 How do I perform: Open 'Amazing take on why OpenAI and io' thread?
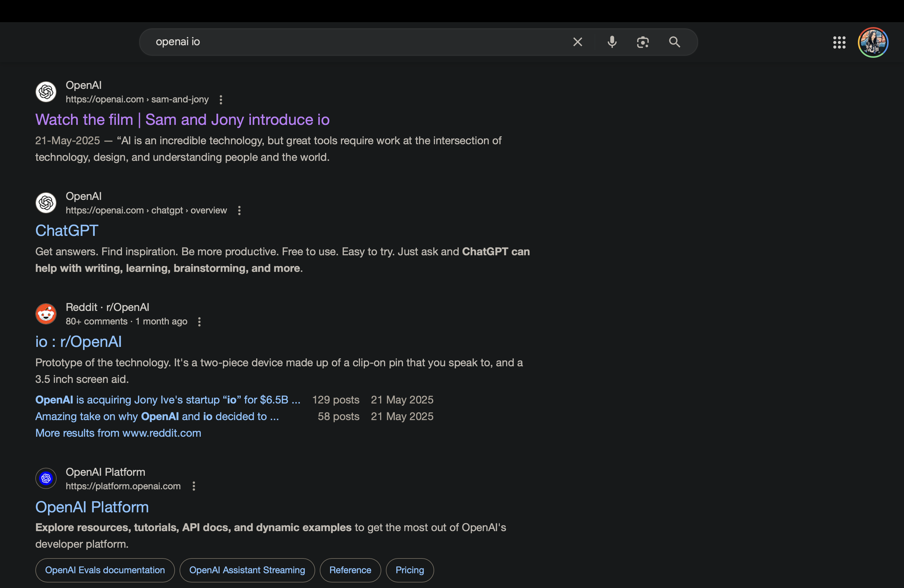pos(157,416)
